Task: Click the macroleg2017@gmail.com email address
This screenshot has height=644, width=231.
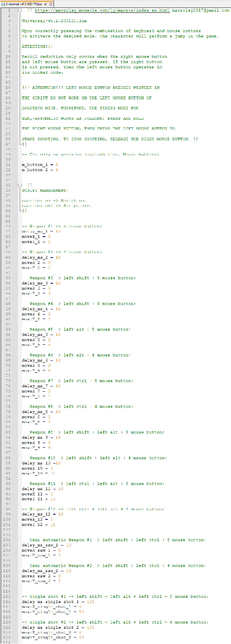Action: 201,10
